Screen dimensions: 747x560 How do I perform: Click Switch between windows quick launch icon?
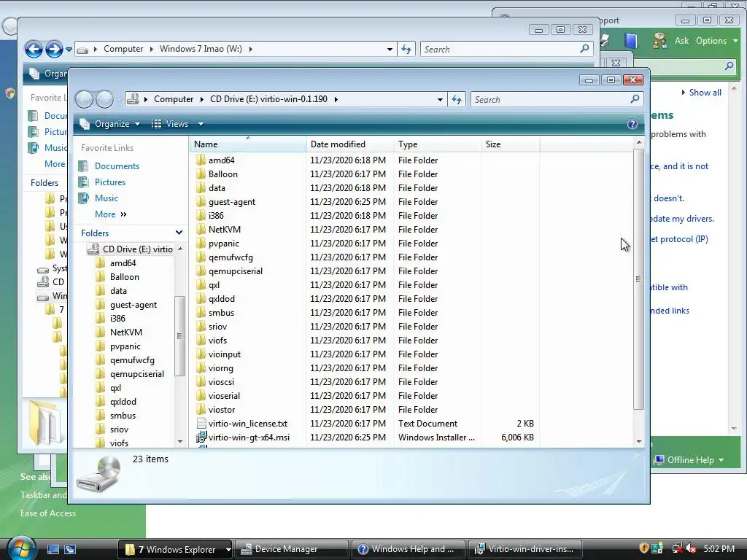click(x=70, y=550)
